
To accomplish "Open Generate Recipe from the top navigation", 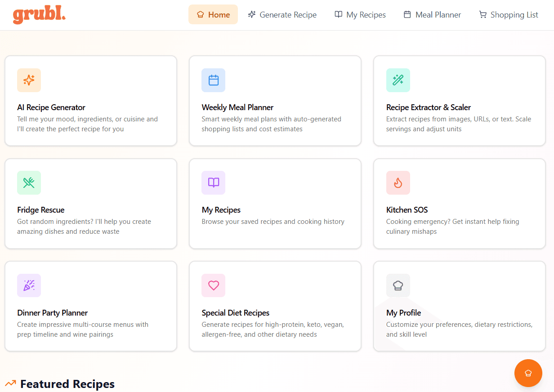I will [282, 15].
